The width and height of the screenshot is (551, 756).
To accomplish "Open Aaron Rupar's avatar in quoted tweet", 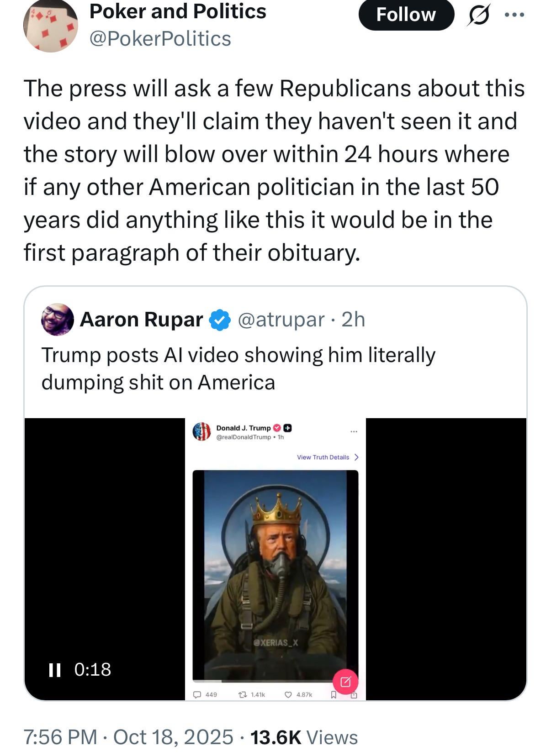I will 58,320.
